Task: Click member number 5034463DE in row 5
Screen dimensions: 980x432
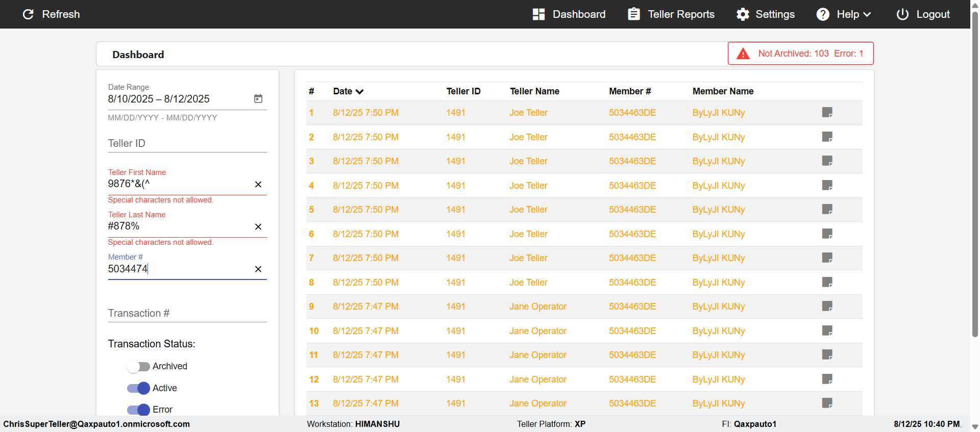Action: (632, 210)
